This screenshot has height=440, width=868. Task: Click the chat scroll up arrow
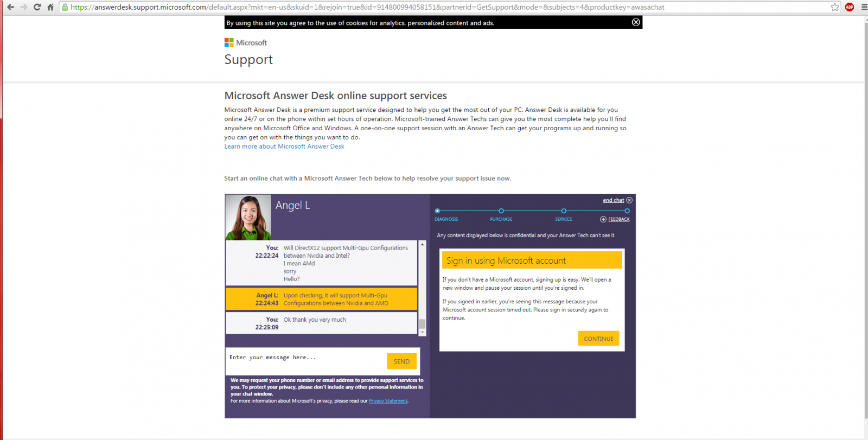pyautogui.click(x=422, y=245)
